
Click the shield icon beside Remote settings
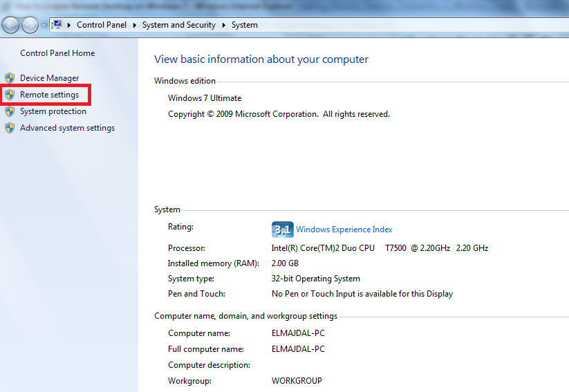9,95
